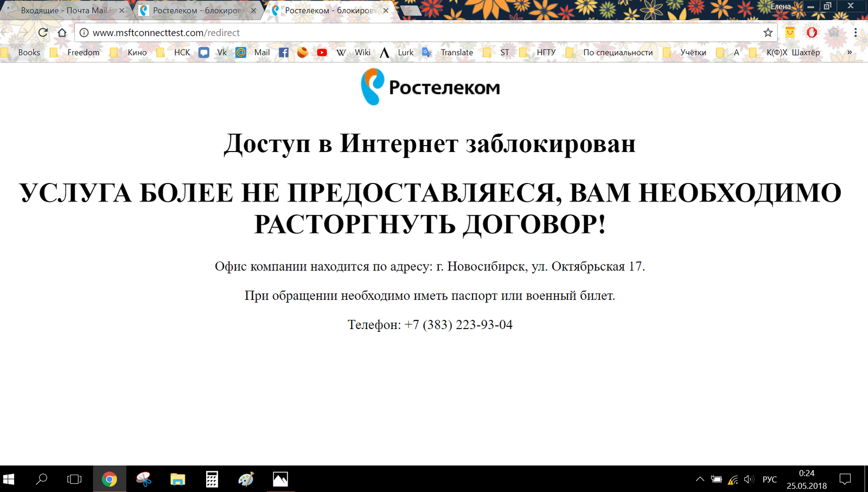This screenshot has width=868, height=492.
Task: Close the middle Ростелеком tab
Action: tap(253, 10)
